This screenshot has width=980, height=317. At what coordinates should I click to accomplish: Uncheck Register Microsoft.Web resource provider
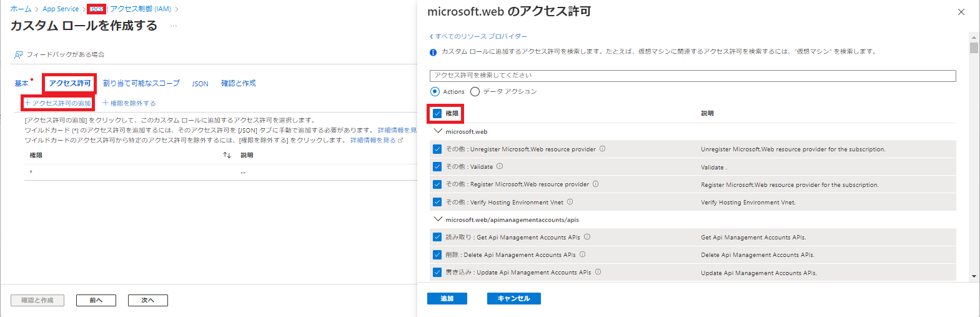pos(437,184)
